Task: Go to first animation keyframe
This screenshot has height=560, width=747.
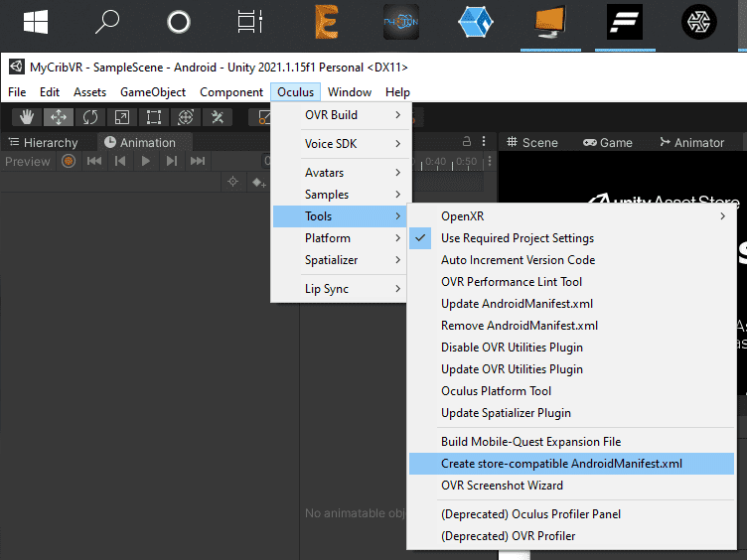Action: tap(94, 162)
